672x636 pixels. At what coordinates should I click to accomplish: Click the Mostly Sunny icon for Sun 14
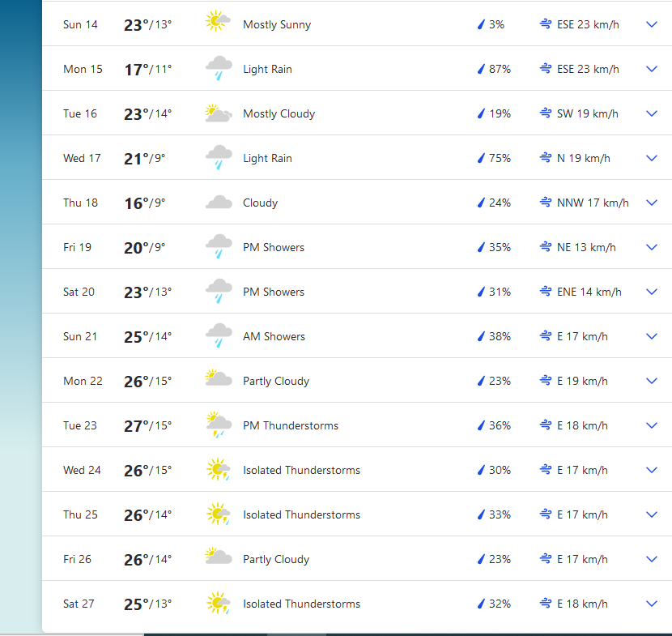tap(218, 22)
